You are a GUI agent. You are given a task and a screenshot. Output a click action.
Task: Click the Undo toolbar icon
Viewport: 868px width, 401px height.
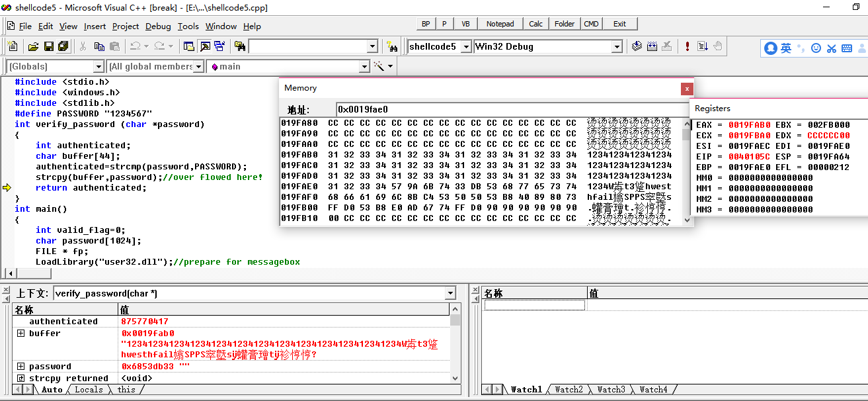point(135,46)
